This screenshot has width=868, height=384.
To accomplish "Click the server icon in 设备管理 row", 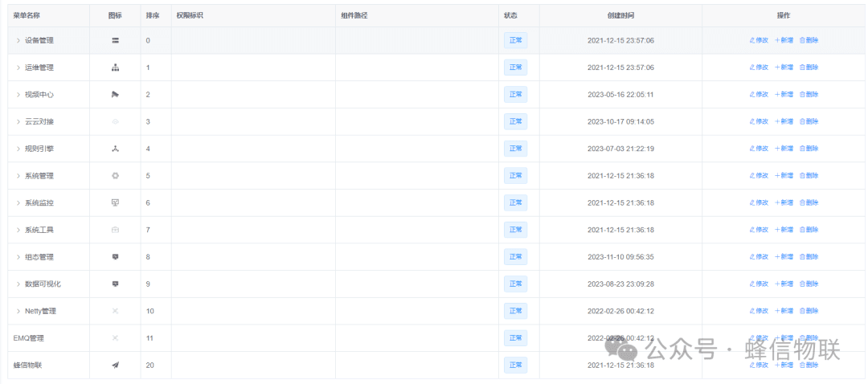I will [x=115, y=40].
